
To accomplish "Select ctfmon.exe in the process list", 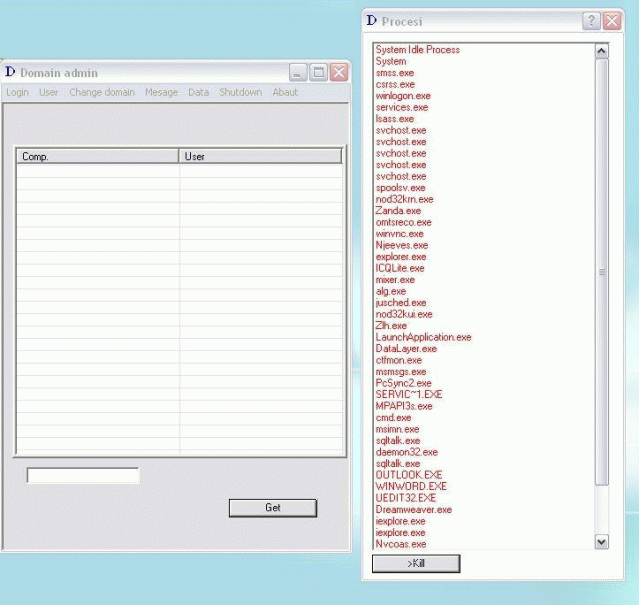I will click(399, 360).
